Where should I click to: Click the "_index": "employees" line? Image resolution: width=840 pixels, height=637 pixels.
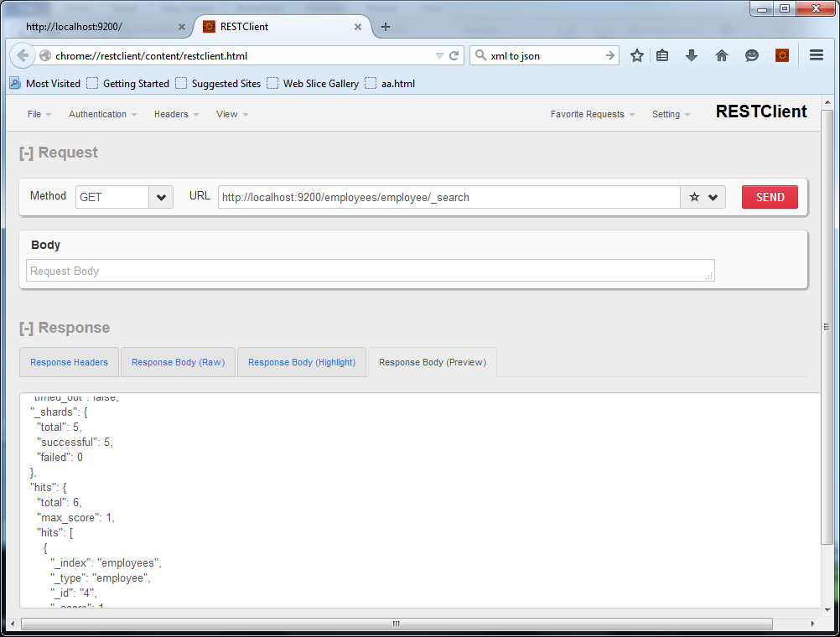[x=106, y=562]
